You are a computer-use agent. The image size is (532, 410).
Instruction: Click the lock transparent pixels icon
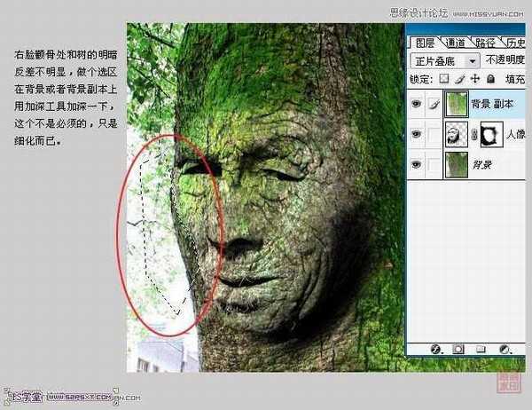tap(444, 80)
